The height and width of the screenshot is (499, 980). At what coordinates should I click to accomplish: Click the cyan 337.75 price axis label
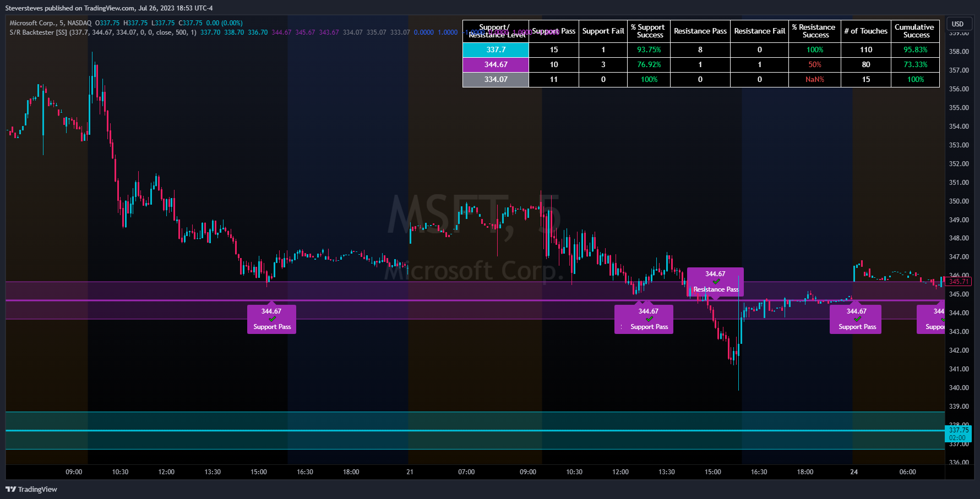point(959,434)
